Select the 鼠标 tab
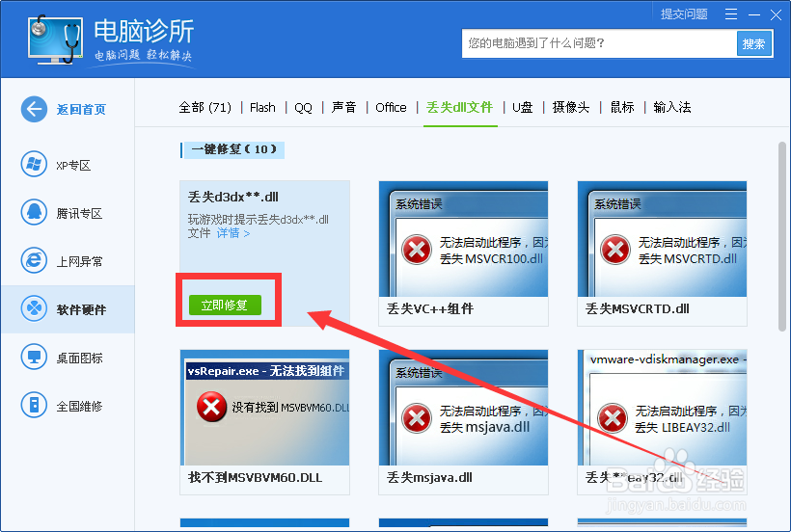 622,107
